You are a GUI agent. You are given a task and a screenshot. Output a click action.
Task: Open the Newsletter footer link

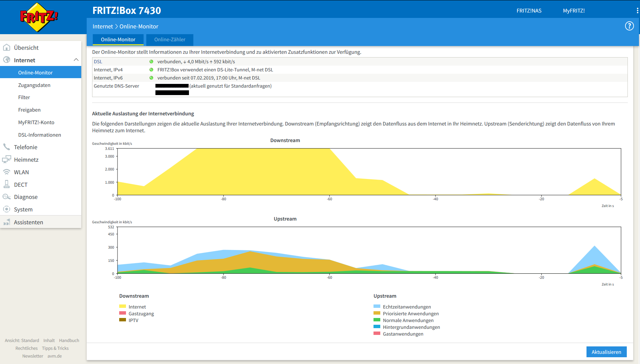tap(33, 356)
